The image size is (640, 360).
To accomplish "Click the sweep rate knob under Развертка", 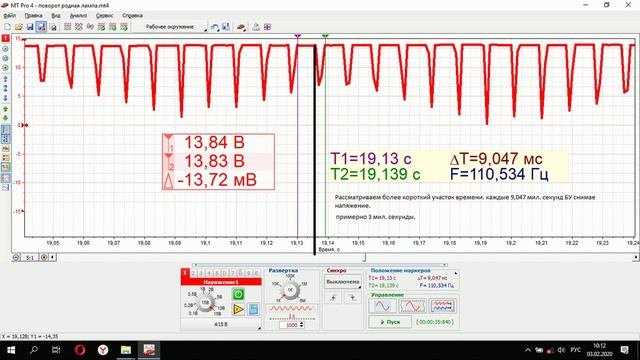I will (x=290, y=290).
